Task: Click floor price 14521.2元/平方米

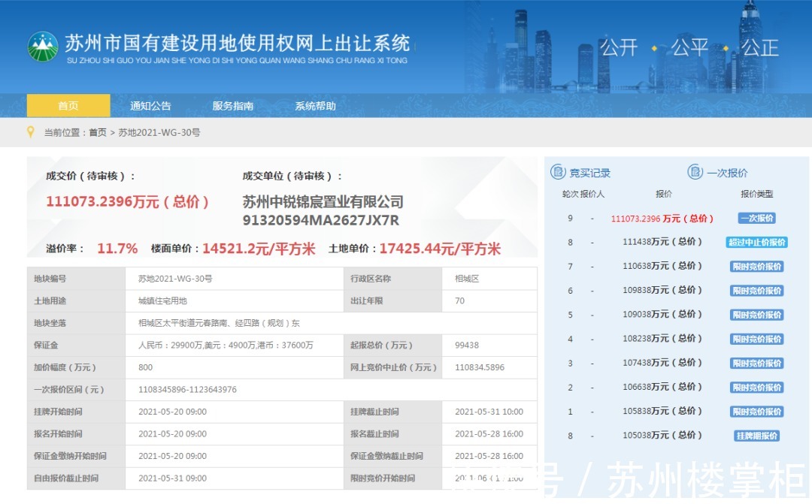Action: pos(259,249)
